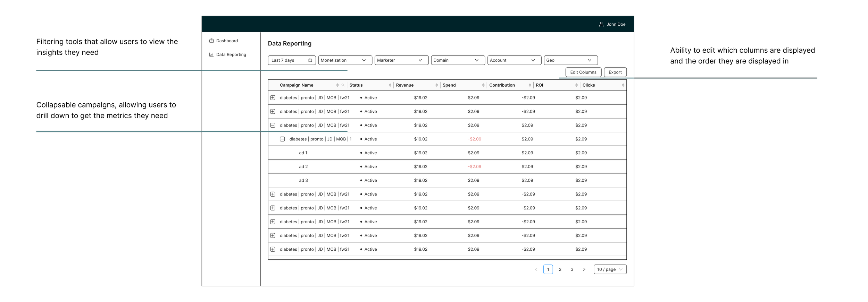The width and height of the screenshot is (868, 302).
Task: Open the calendar on Last 7 days
Action: coord(310,60)
